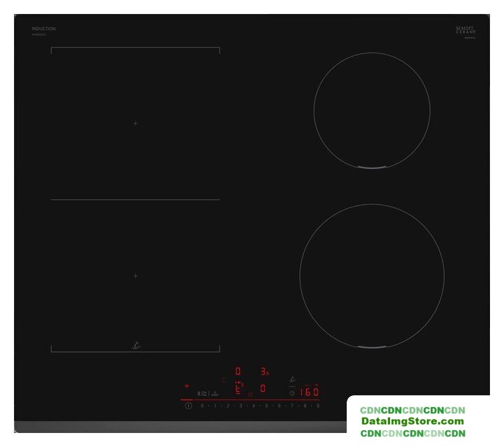
Task: Tap the timer clock icon
Action: [291, 393]
